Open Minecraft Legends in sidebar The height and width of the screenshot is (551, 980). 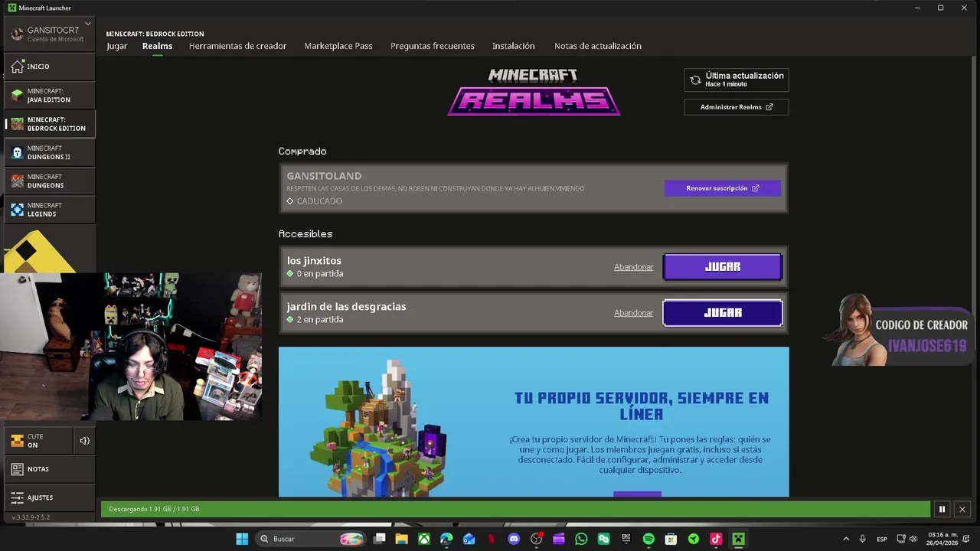pyautogui.click(x=50, y=210)
